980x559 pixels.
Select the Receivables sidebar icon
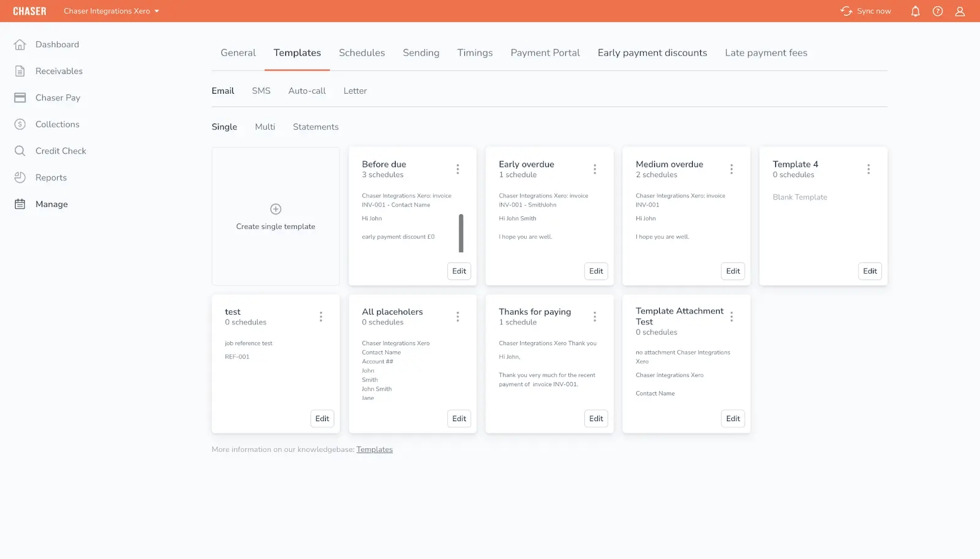[20, 70]
